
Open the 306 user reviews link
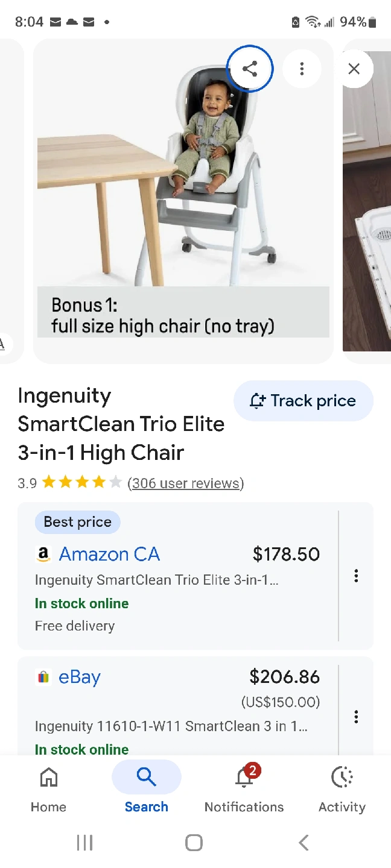click(185, 483)
